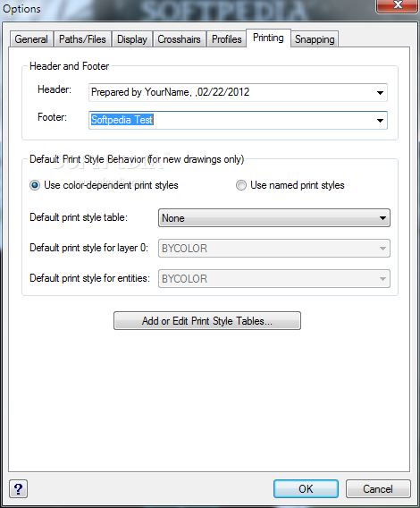Switch to the Snapping tab
The width and height of the screenshot is (420, 508).
coord(315,39)
